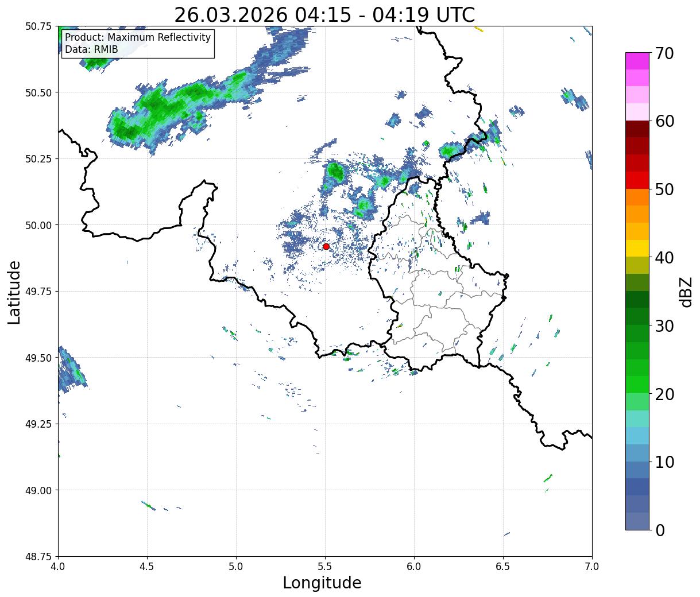Click the latitude tick label 50.00

click(38, 225)
